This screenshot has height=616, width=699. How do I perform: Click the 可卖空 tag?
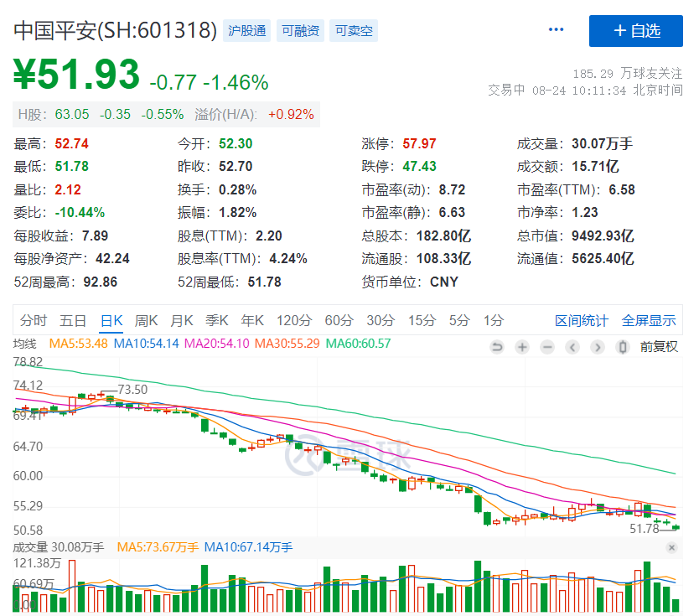click(x=354, y=31)
